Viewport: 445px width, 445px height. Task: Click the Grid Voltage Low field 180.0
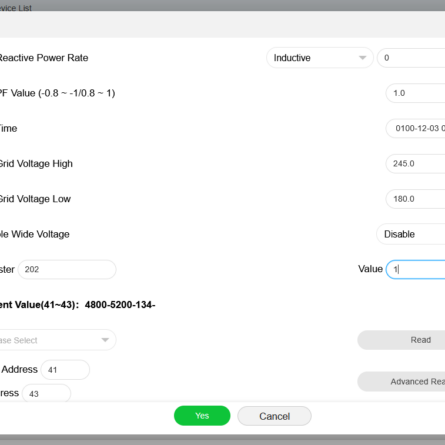click(415, 199)
